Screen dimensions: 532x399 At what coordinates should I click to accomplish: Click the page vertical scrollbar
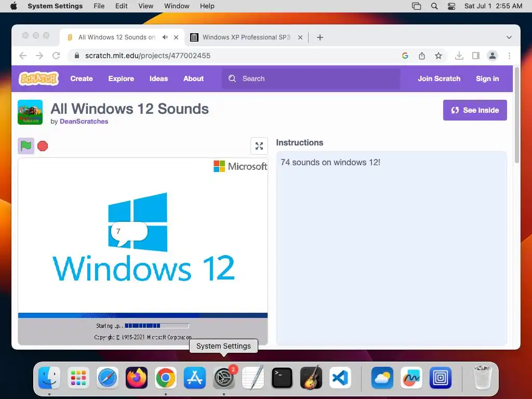[517, 115]
